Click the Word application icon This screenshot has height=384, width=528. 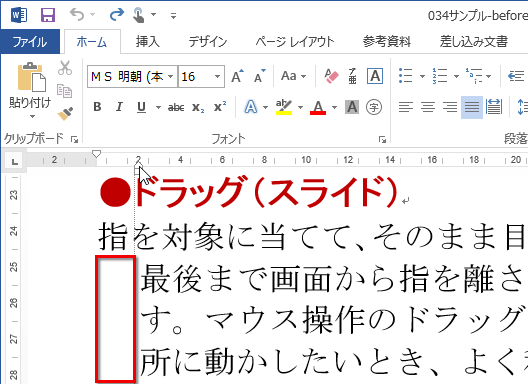(x=19, y=15)
